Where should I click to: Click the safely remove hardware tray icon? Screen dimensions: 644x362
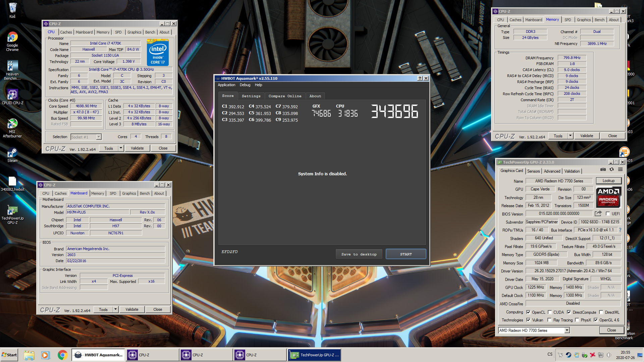click(x=585, y=355)
